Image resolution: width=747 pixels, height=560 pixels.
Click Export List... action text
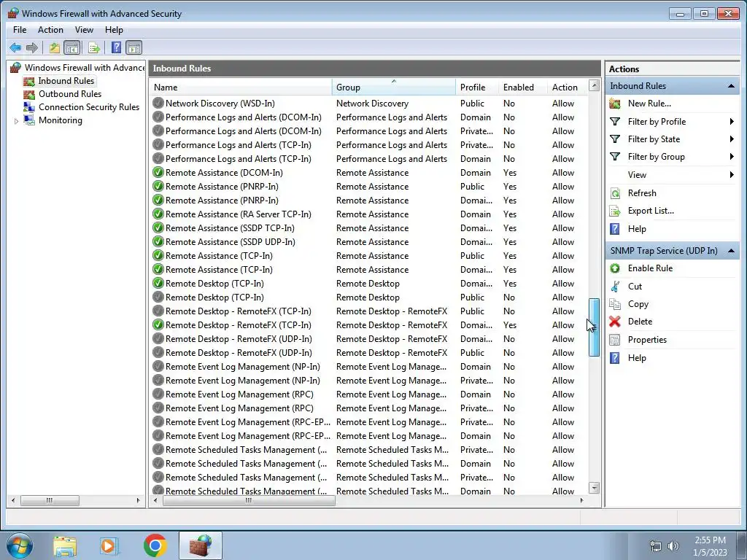[x=651, y=211]
